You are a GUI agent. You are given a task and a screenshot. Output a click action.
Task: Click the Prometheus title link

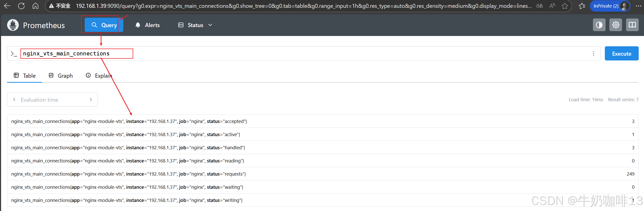(44, 25)
